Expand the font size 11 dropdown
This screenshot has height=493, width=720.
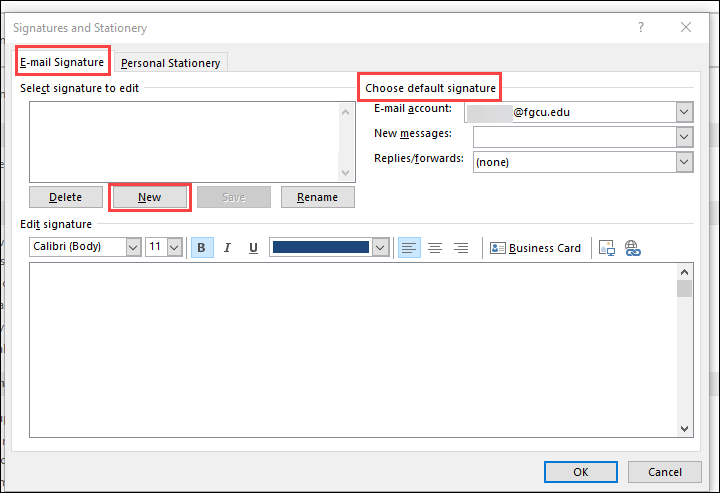point(175,247)
